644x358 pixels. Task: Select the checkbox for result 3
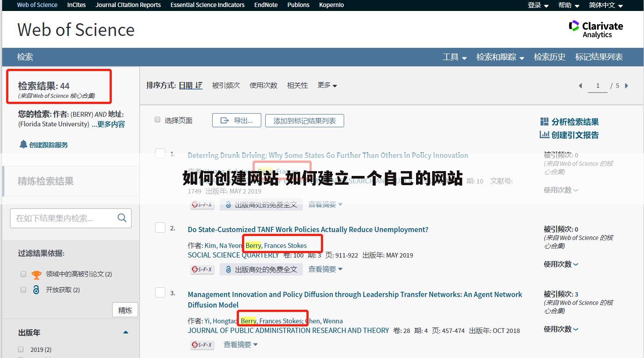coord(160,292)
